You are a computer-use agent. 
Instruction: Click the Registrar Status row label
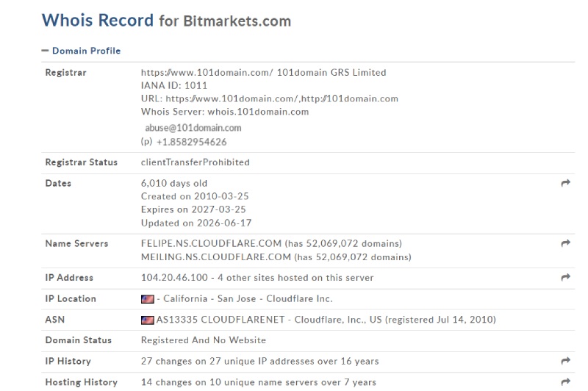[x=82, y=162]
